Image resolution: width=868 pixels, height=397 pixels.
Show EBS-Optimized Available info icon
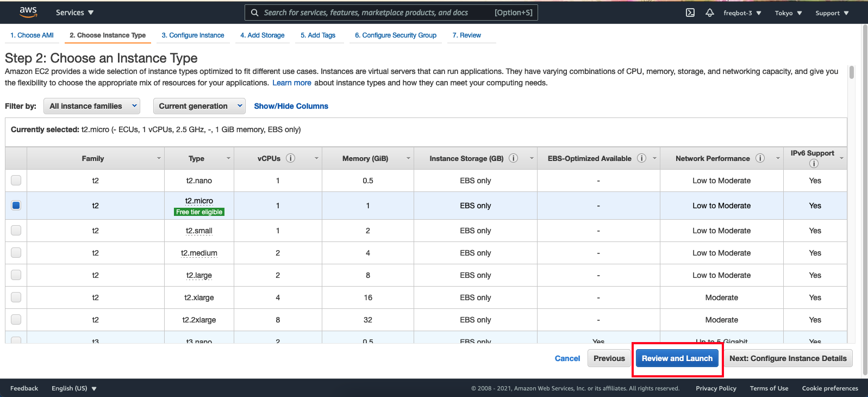(641, 158)
